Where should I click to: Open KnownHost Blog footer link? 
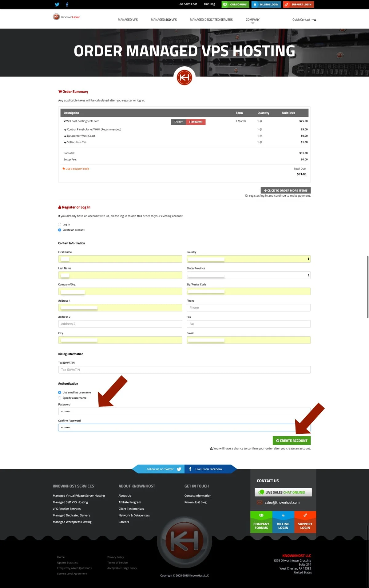(x=195, y=502)
